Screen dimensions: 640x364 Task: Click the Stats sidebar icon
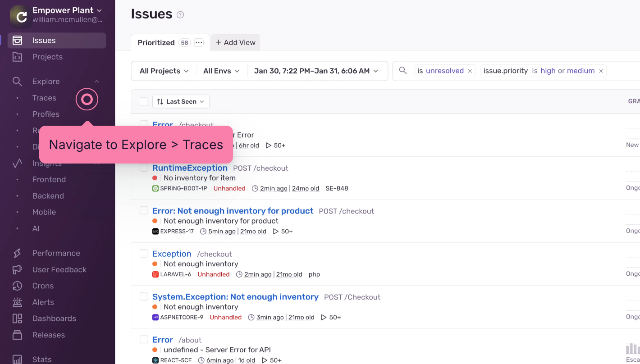coord(17,359)
